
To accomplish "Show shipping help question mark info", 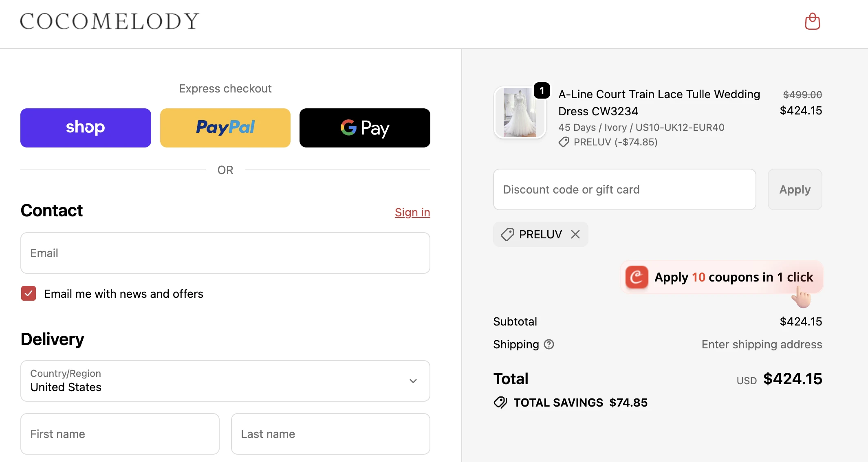I will 549,344.
